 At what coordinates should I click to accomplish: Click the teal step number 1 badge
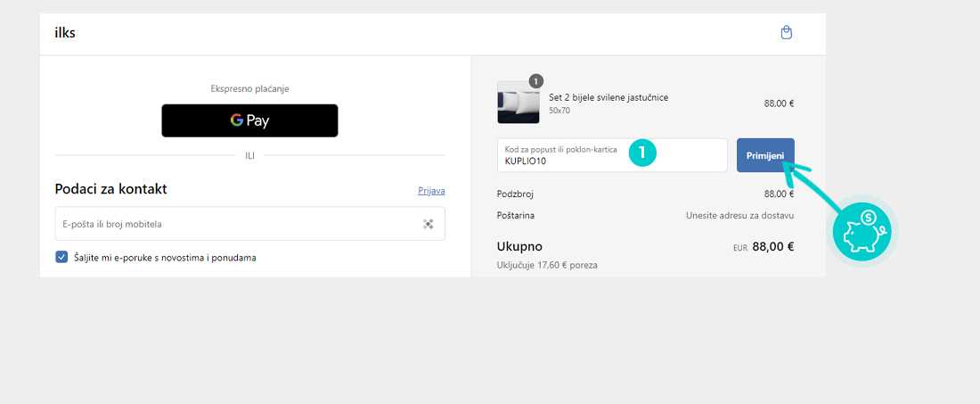(642, 153)
